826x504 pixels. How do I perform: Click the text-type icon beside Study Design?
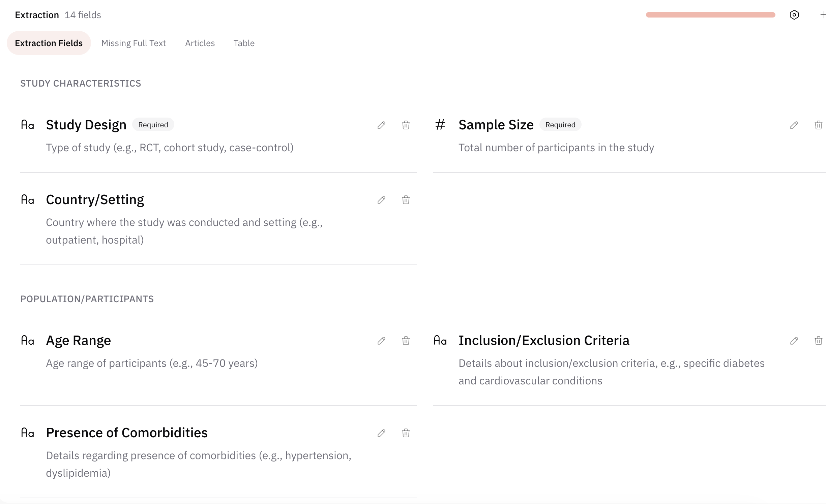click(28, 125)
